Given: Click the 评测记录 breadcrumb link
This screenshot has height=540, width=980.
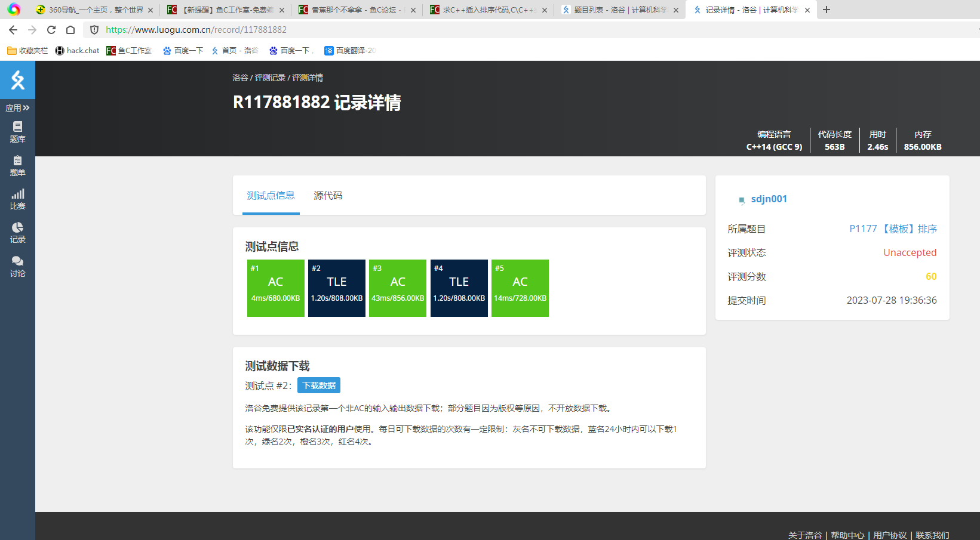Looking at the screenshot, I should 270,78.
